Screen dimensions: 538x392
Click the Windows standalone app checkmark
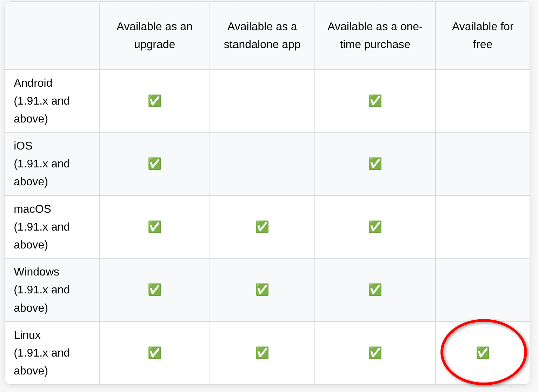point(262,290)
